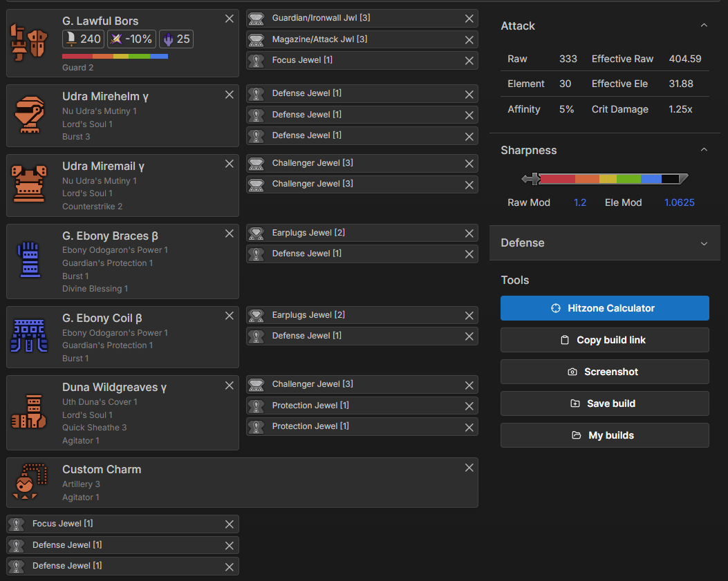This screenshot has width=728, height=581.
Task: Click the Udra Mirehelm γ helmet icon
Action: (29, 115)
